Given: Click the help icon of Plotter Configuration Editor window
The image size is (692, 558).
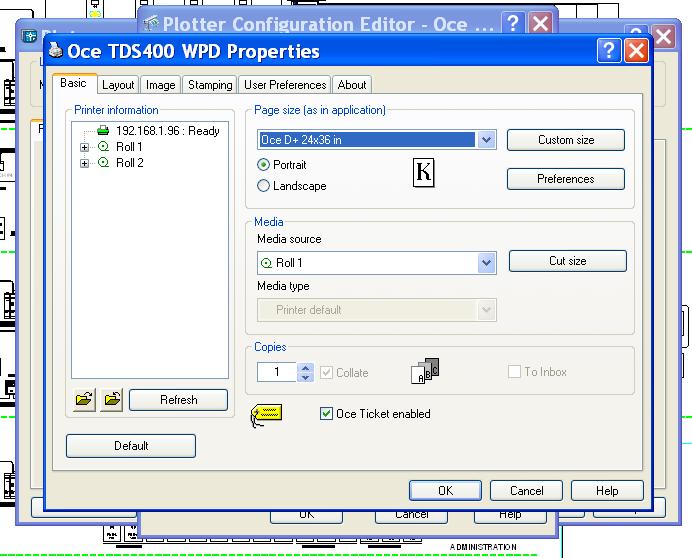Looking at the screenshot, I should coord(512,23).
